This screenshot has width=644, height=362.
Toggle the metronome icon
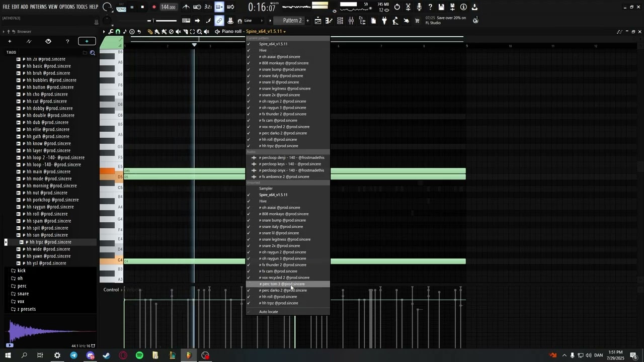[186, 7]
